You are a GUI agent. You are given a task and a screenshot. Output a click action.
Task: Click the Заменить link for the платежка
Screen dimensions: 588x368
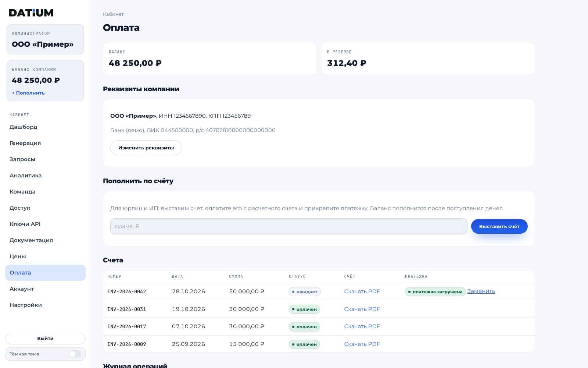coord(481,291)
